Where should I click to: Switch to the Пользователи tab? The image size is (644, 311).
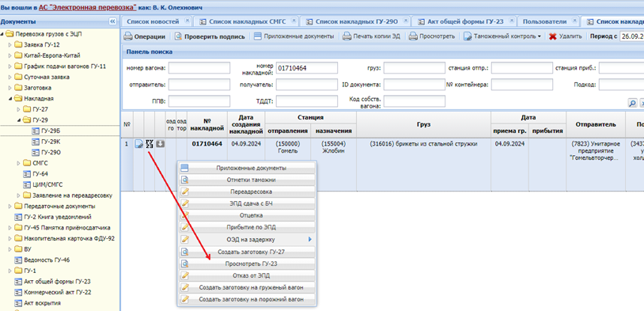(544, 21)
